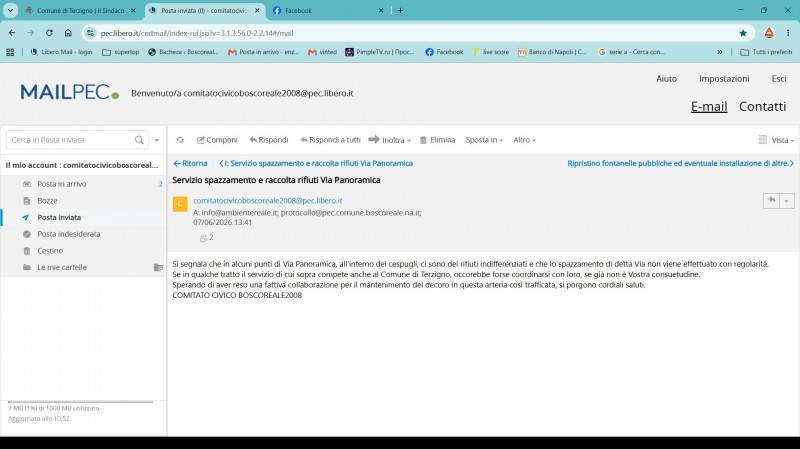Expand search options arrow beside search box
Image resolution: width=800 pixels, height=450 pixels.
[x=157, y=140]
